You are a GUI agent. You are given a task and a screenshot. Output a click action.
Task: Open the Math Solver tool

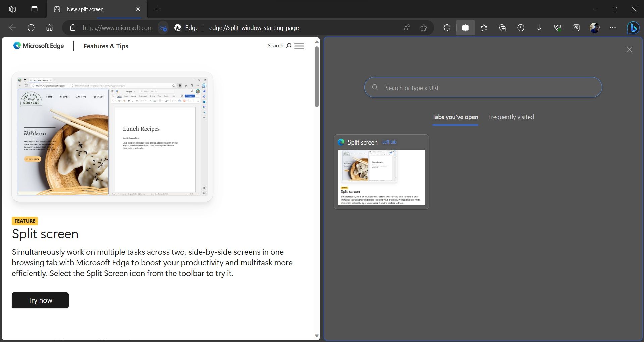pyautogui.click(x=576, y=28)
